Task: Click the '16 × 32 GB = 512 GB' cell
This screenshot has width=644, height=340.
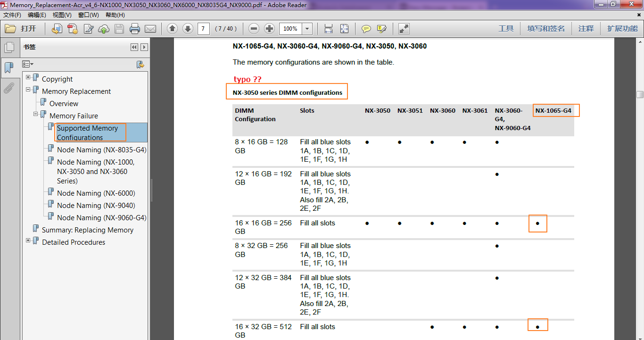Action: (x=263, y=331)
